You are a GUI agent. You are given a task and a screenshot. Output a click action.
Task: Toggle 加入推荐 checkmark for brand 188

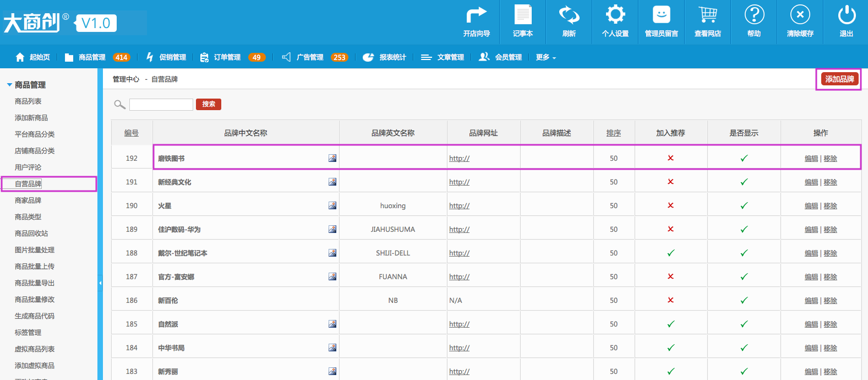click(x=670, y=253)
